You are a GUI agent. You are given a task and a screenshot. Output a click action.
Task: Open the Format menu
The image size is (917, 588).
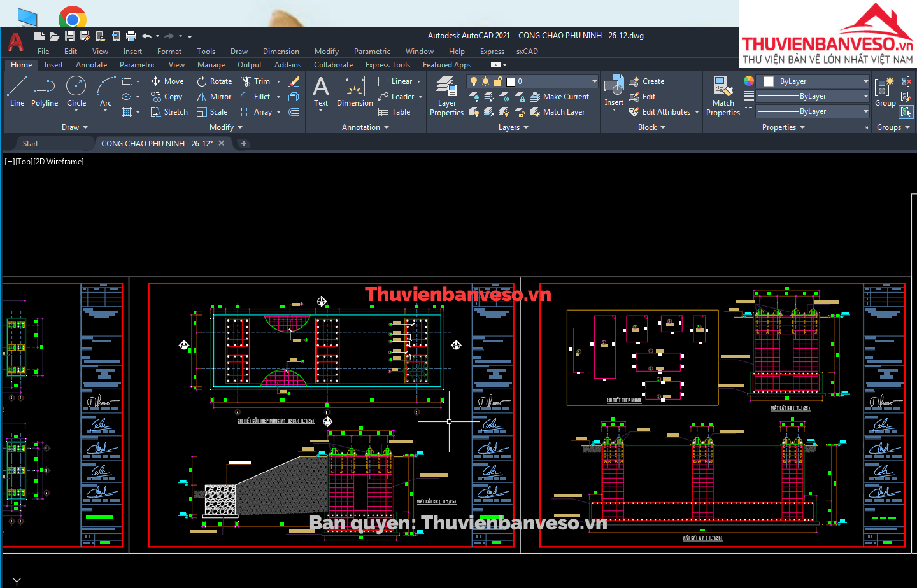(169, 52)
